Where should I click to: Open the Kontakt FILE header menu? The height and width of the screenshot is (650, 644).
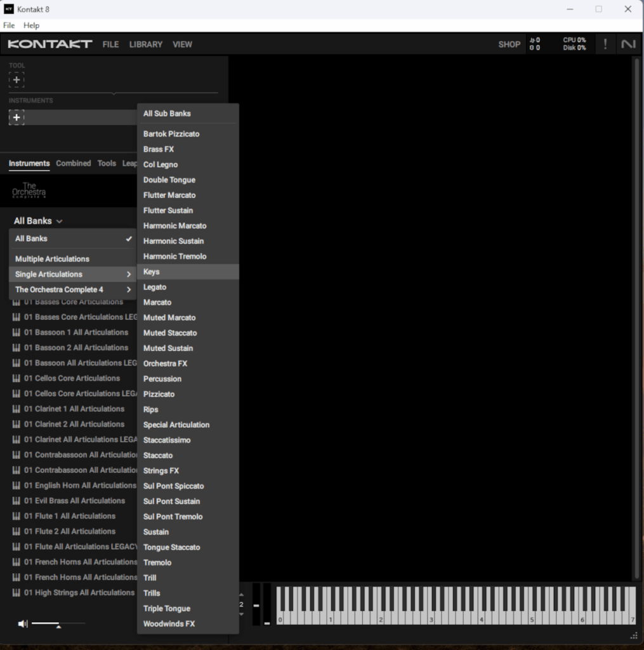(x=110, y=44)
